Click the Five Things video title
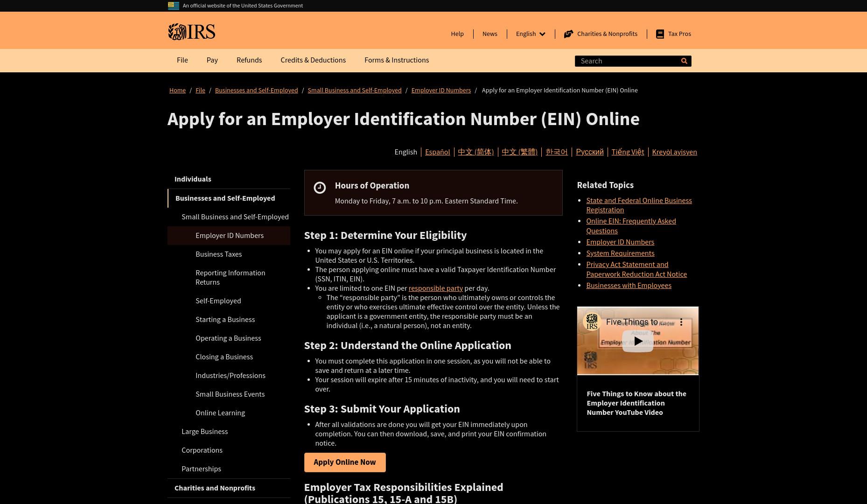 click(x=636, y=322)
